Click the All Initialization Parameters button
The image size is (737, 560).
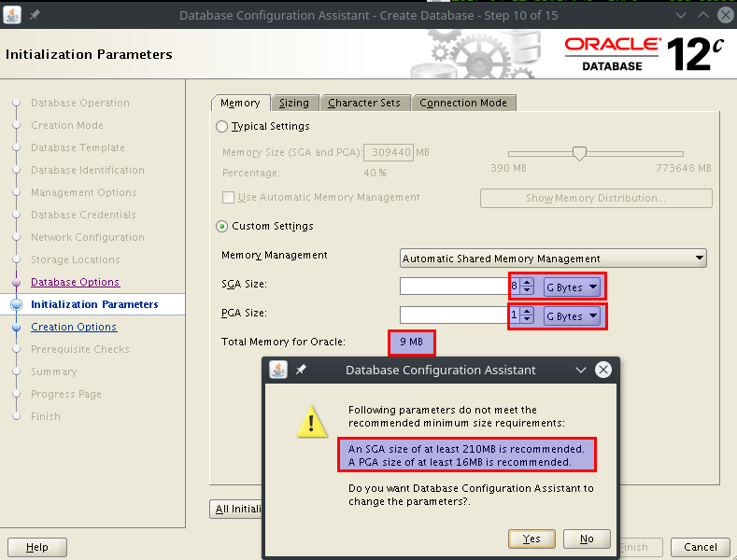236,509
